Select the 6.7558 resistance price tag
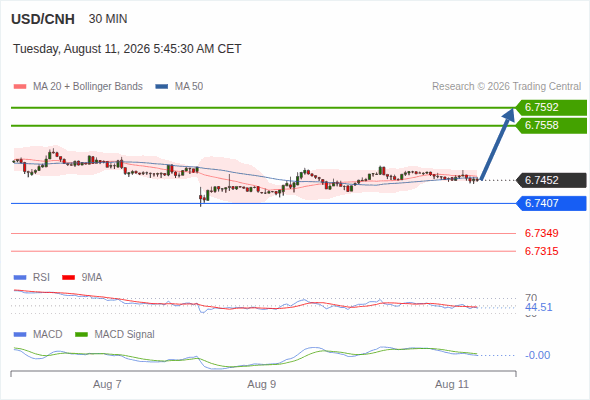 551,126
